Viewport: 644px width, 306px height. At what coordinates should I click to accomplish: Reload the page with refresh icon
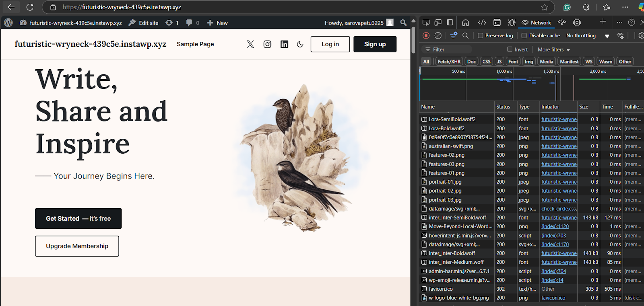30,7
